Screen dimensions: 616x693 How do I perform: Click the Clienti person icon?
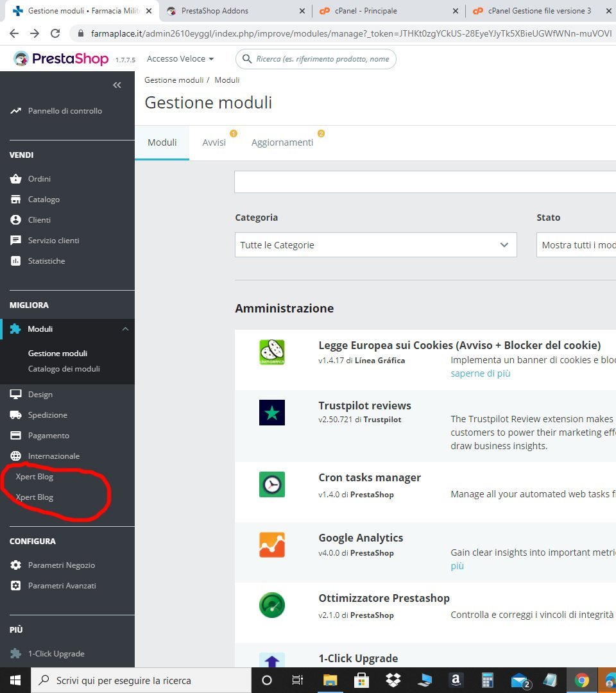click(x=15, y=219)
